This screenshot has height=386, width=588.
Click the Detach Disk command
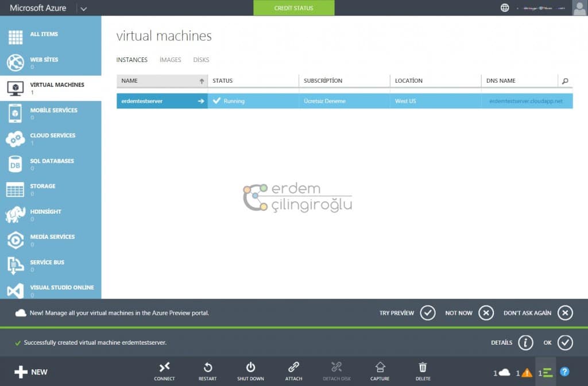[336, 371]
